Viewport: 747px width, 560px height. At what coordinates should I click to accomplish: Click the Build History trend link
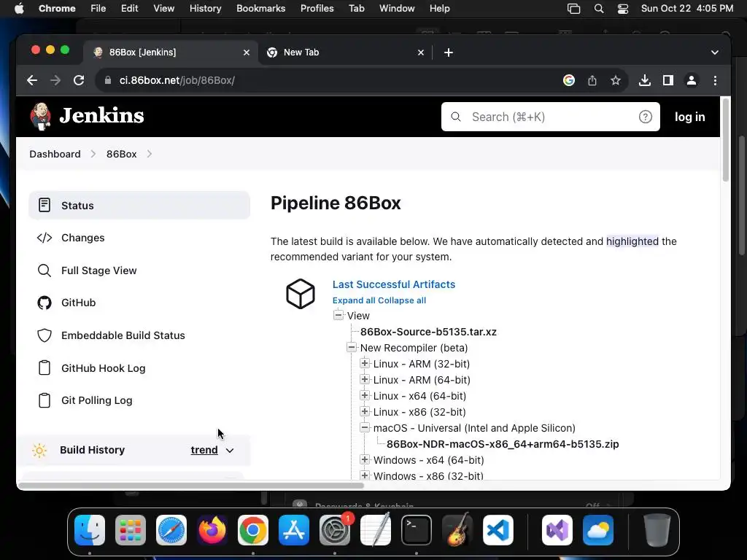(x=204, y=450)
